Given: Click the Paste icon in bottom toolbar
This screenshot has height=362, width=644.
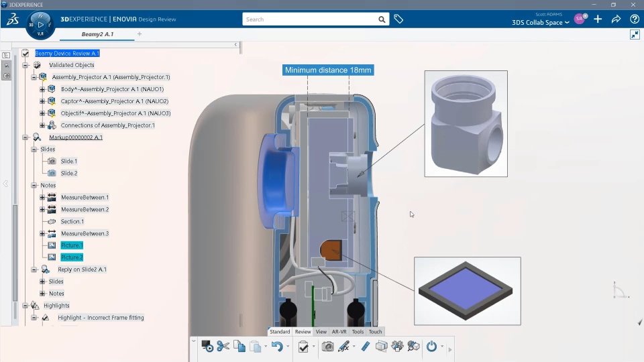Looking at the screenshot, I should click(x=255, y=347).
